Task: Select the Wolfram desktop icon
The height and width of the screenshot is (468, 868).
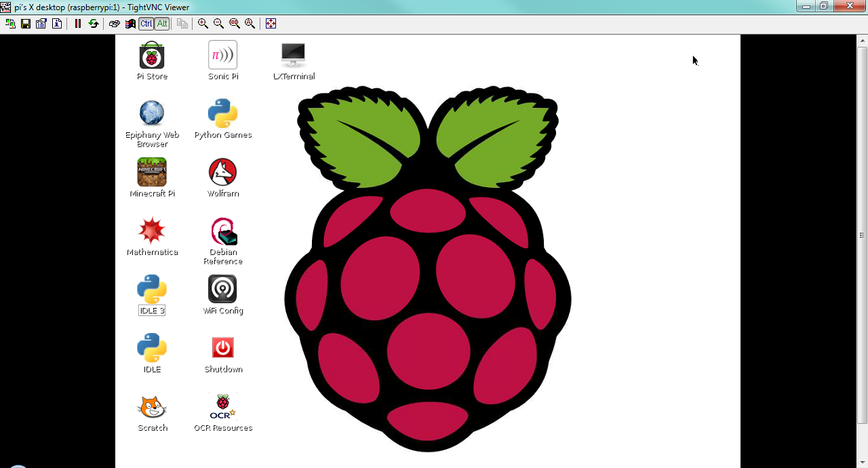Action: tap(223, 178)
